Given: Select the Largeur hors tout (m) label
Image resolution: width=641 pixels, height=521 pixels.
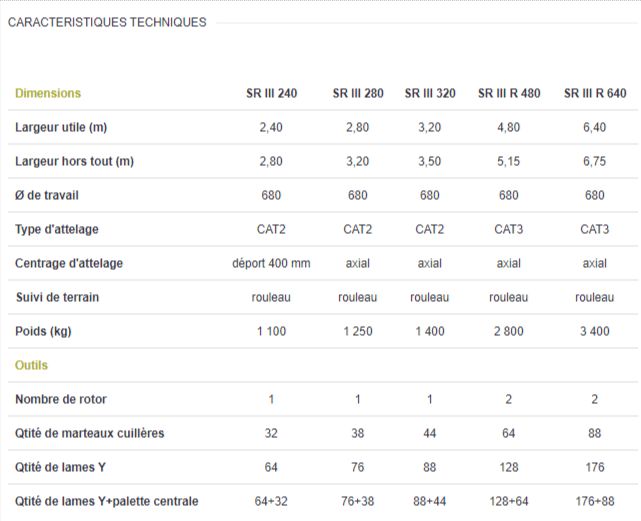Looking at the screenshot, I should click(74, 162).
